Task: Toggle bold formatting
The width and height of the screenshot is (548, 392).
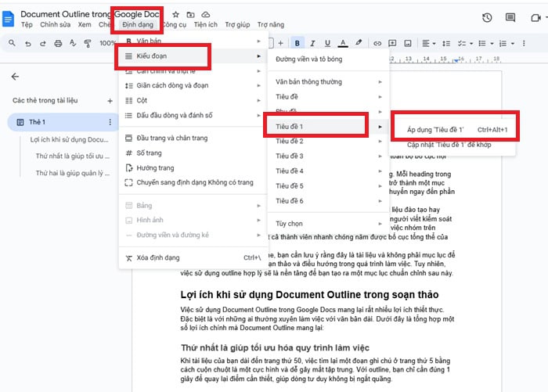Action: (x=297, y=43)
